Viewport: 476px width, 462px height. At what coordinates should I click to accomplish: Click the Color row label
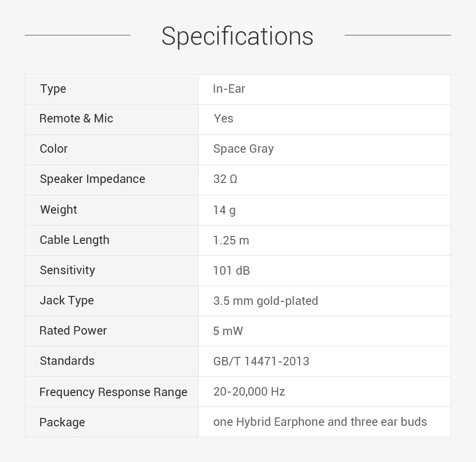[x=54, y=149]
